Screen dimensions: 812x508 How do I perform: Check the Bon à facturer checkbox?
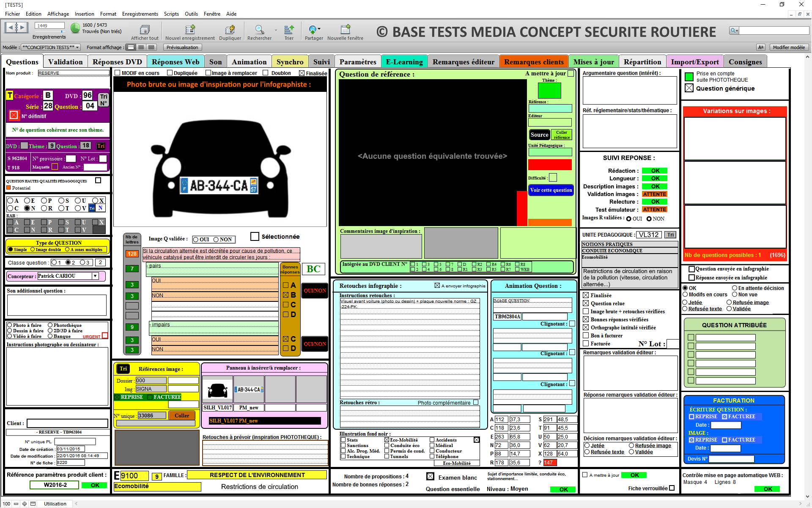coord(586,335)
